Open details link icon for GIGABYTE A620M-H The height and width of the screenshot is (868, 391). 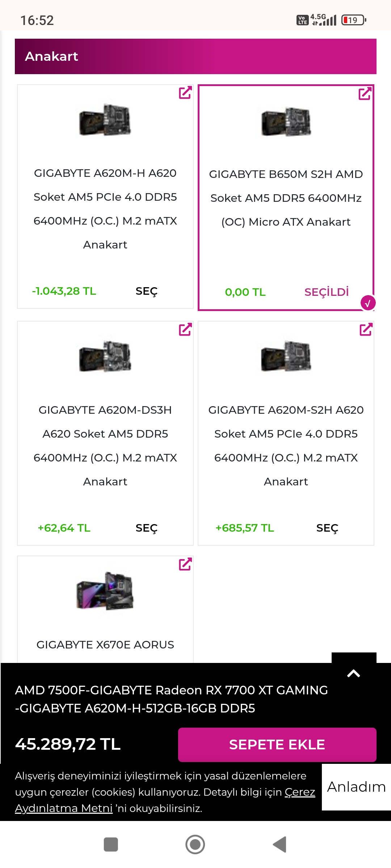pyautogui.click(x=185, y=93)
